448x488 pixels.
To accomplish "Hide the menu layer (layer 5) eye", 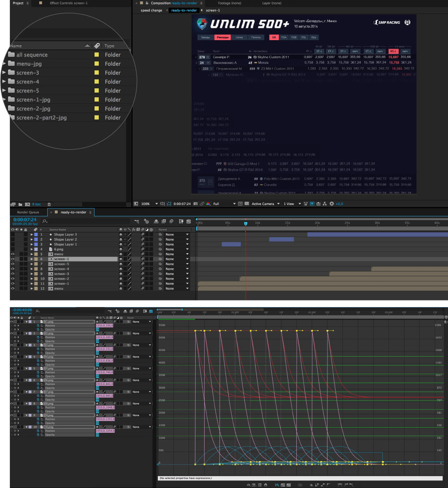I will coord(13,254).
